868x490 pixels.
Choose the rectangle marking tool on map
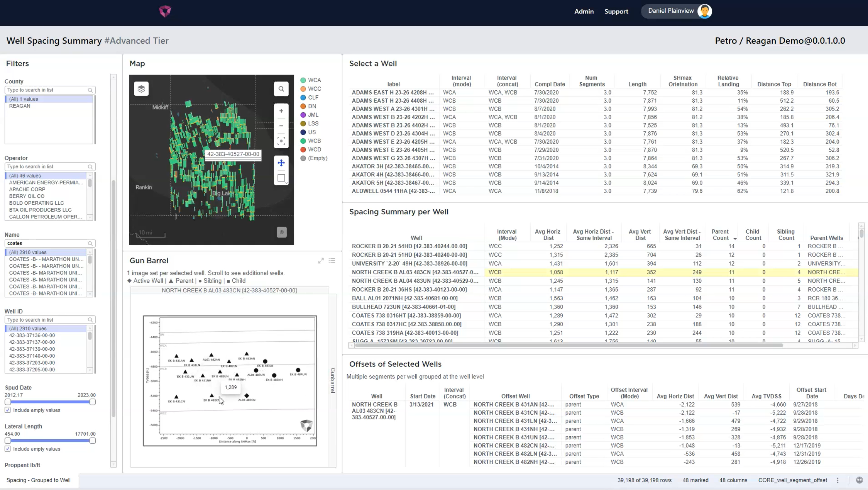coord(281,178)
